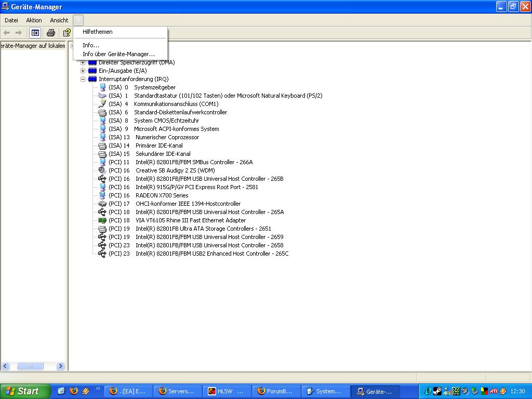
Task: Click the COM1 port icon
Action: point(102,104)
